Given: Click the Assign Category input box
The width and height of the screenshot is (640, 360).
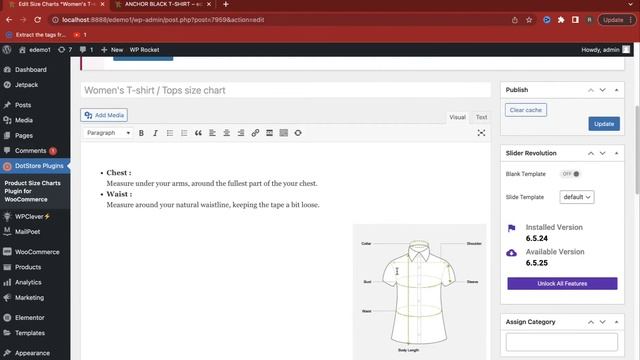Looking at the screenshot, I should [x=562, y=342].
